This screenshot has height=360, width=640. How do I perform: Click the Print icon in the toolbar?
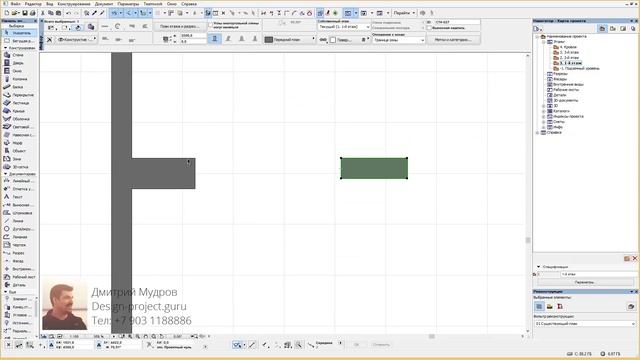click(x=32, y=13)
